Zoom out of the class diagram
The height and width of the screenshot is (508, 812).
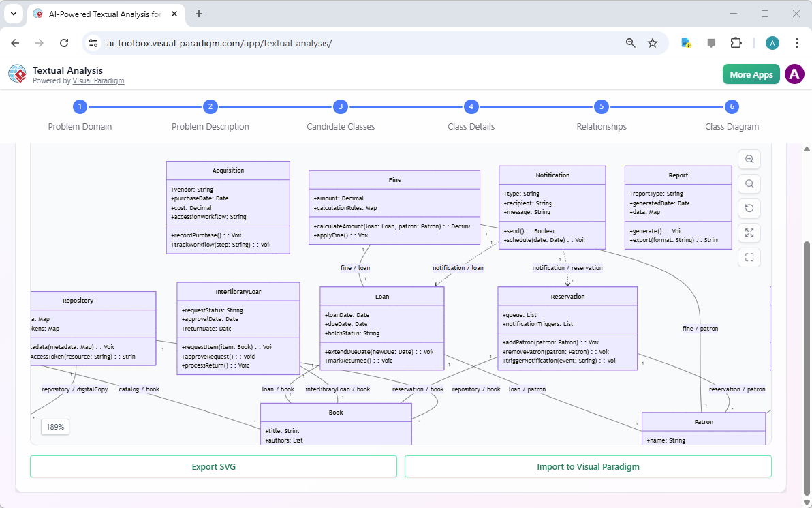(749, 183)
